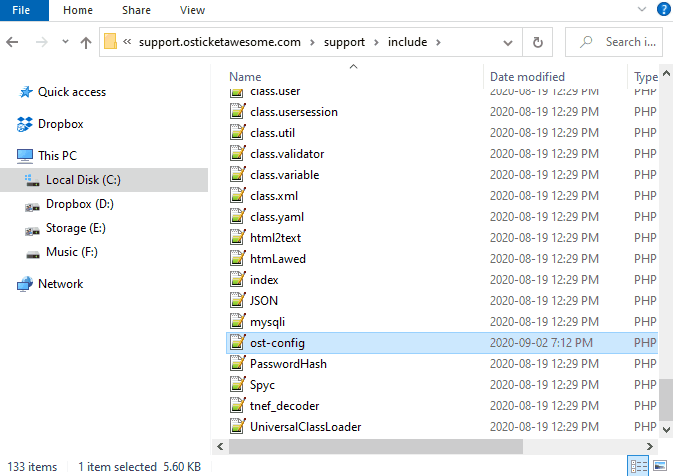Click the horizontal scrollbar thumb

[376, 446]
